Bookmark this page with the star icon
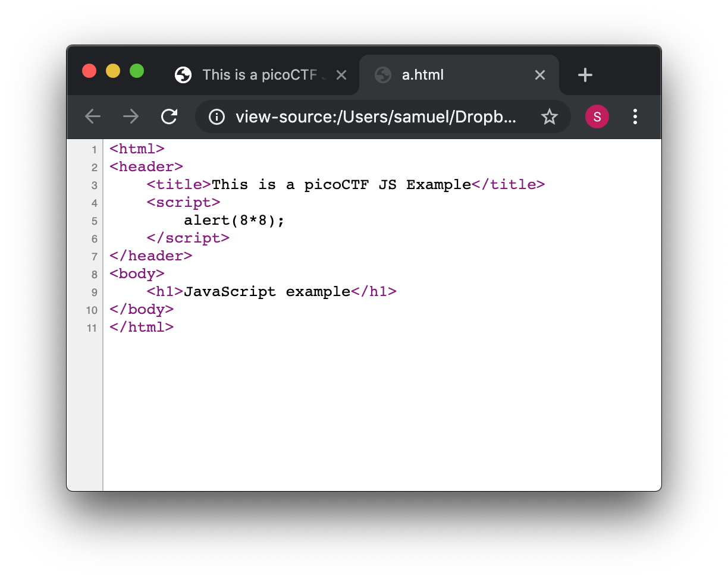The image size is (728, 579). pos(549,117)
